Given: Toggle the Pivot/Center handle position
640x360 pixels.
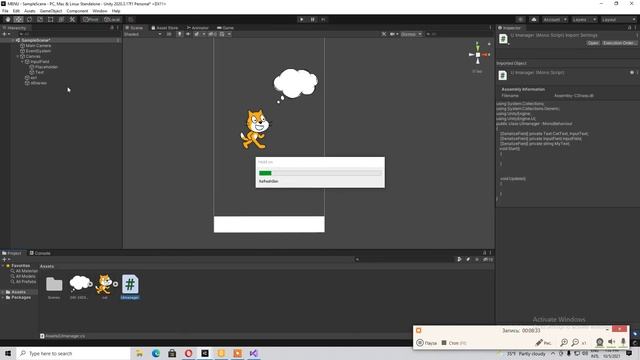Looking at the screenshot, I should (91, 19).
